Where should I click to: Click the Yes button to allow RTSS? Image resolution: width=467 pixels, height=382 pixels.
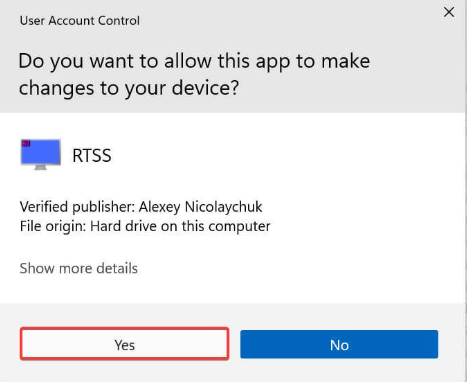pos(124,344)
